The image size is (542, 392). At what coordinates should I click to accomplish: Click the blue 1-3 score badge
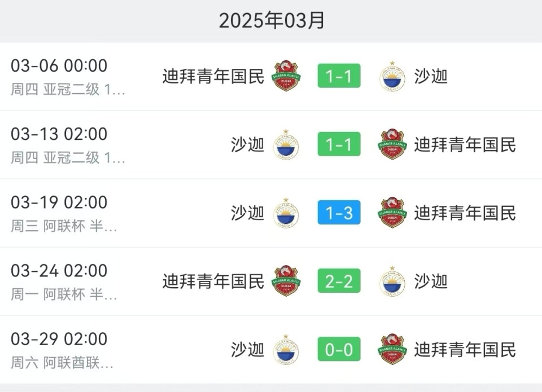pos(338,213)
